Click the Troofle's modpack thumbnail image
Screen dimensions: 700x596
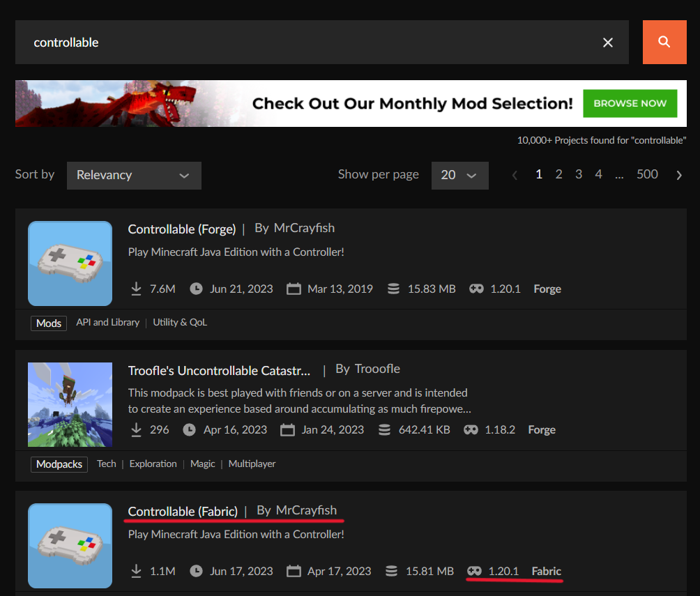70,404
